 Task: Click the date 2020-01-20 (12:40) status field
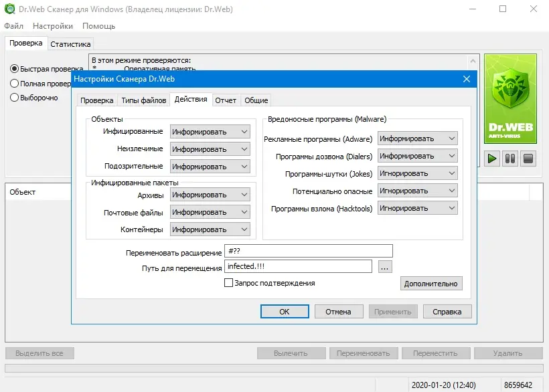[x=444, y=385]
